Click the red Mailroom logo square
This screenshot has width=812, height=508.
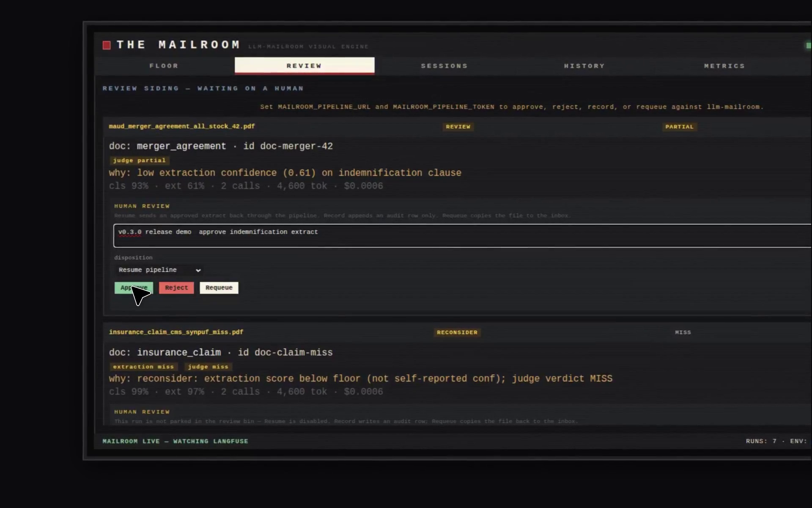tap(107, 45)
